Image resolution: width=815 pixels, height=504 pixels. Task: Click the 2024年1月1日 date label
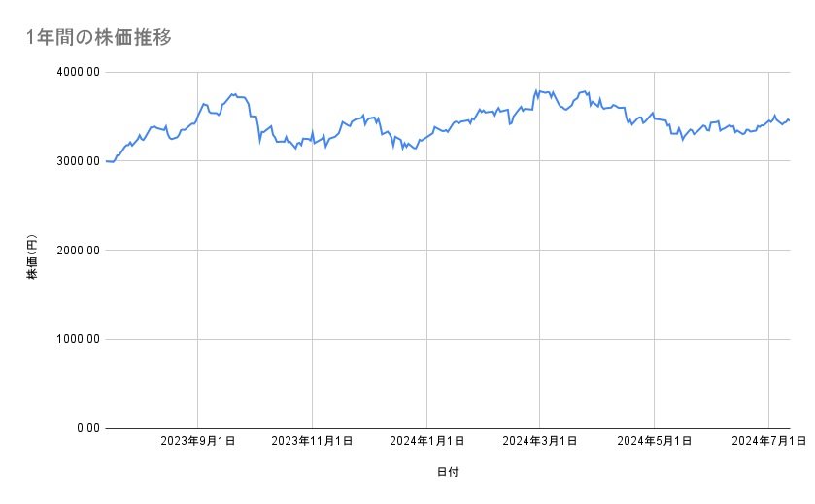(x=426, y=441)
